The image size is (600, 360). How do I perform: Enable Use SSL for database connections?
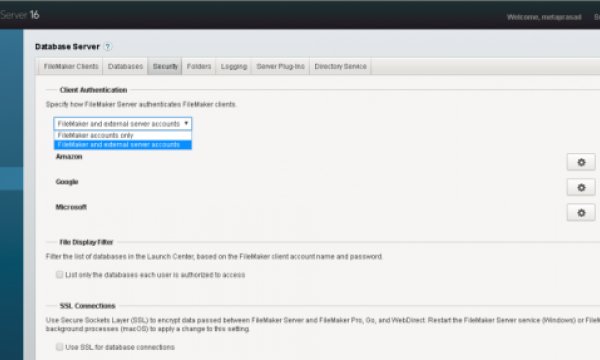59,347
